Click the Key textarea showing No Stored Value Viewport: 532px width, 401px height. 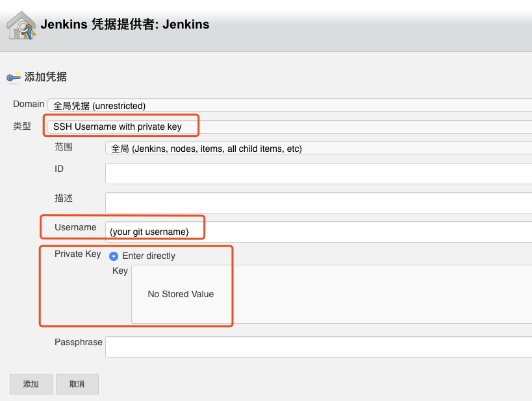182,294
